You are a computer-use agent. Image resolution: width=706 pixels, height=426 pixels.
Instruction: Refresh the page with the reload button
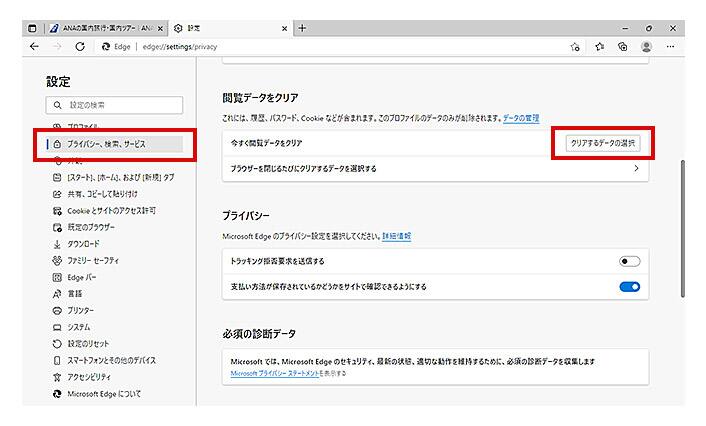pos(79,47)
